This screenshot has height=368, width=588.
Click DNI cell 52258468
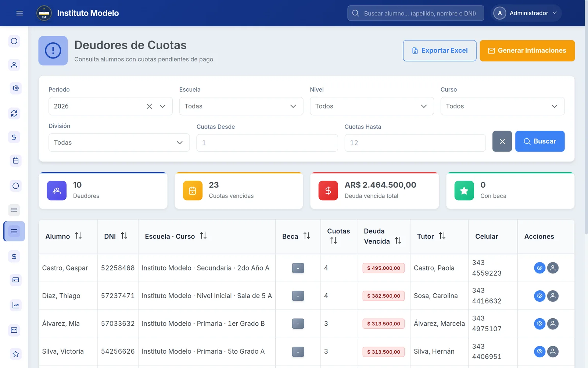(118, 268)
